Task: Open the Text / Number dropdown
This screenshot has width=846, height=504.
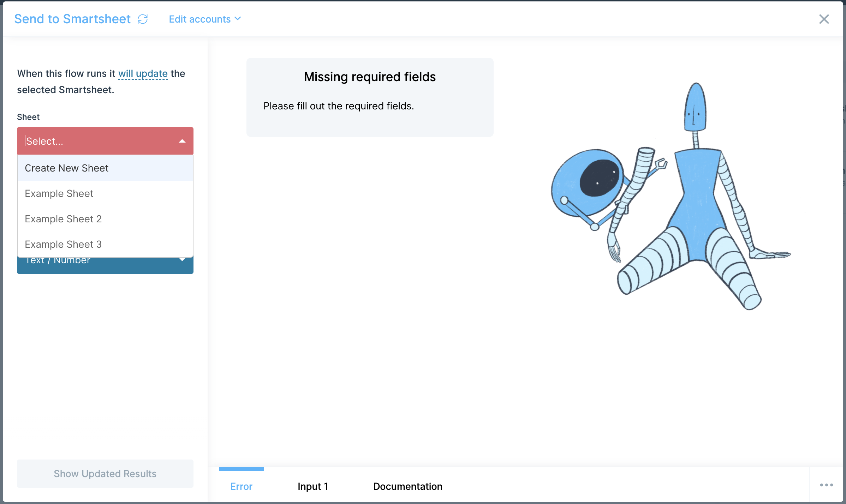Action: 105,265
